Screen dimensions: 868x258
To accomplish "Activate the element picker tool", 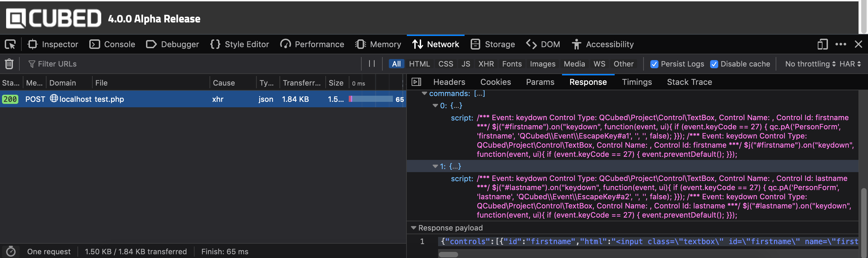I will [x=10, y=44].
